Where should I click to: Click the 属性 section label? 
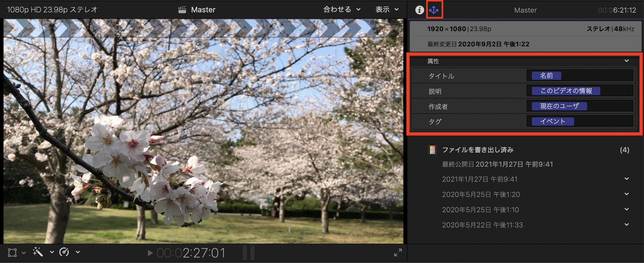[x=433, y=61]
